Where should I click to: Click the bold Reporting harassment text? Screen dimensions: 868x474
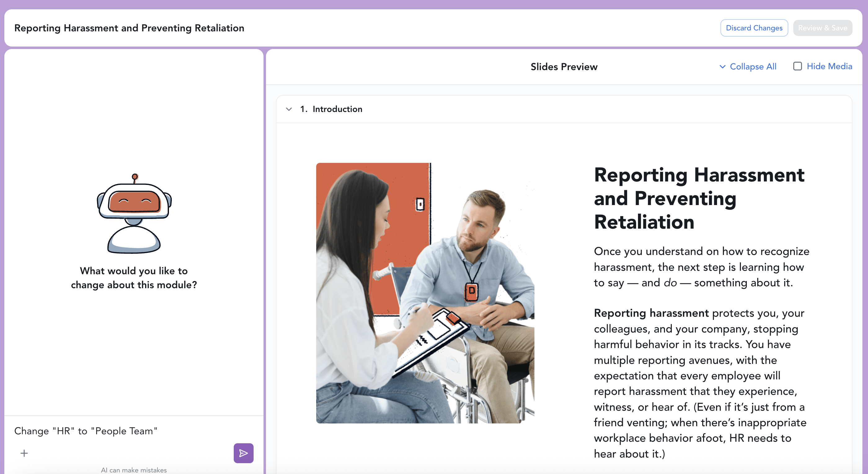coord(651,313)
